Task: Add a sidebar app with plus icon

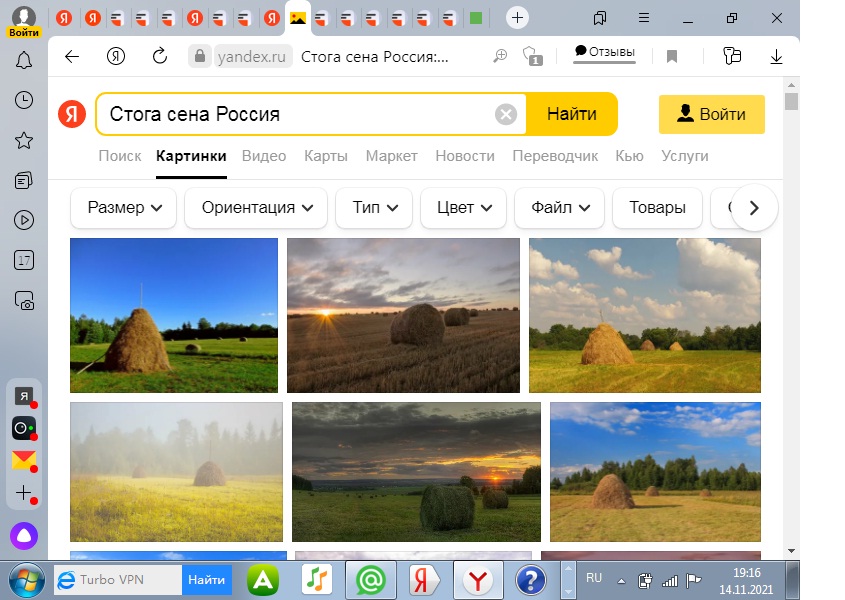Action: pos(24,493)
